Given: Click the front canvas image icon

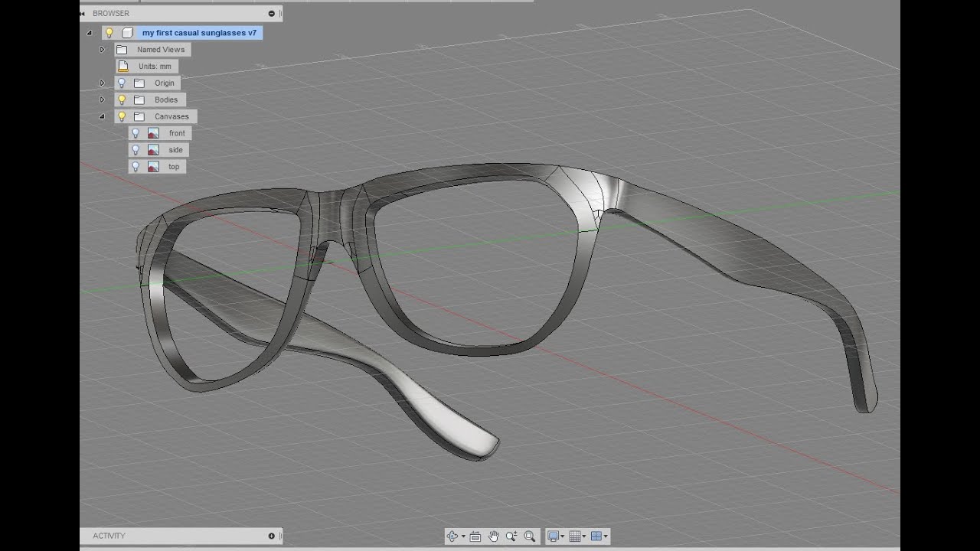Looking at the screenshot, I should click(153, 133).
